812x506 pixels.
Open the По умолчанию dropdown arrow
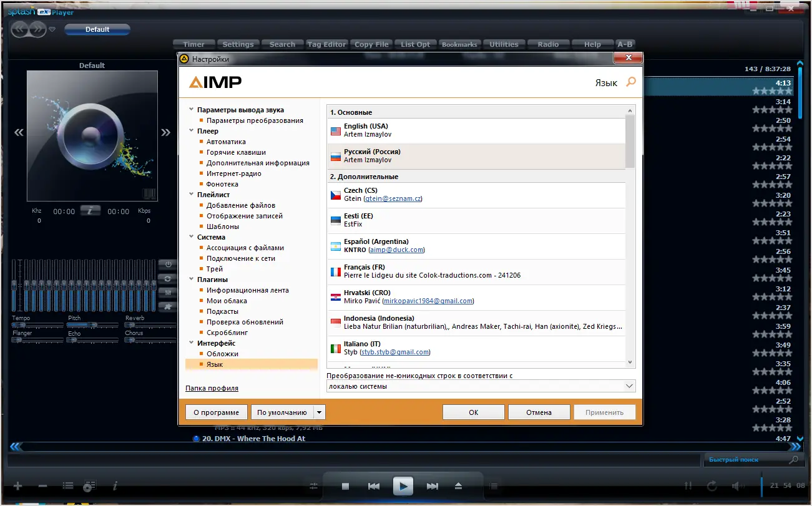[320, 412]
